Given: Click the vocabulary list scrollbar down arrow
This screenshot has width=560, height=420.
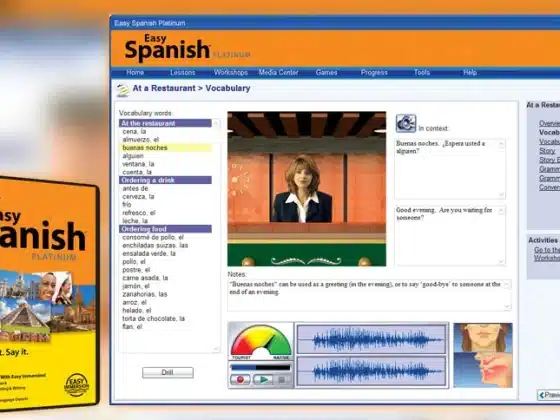Looking at the screenshot, I should [216, 349].
